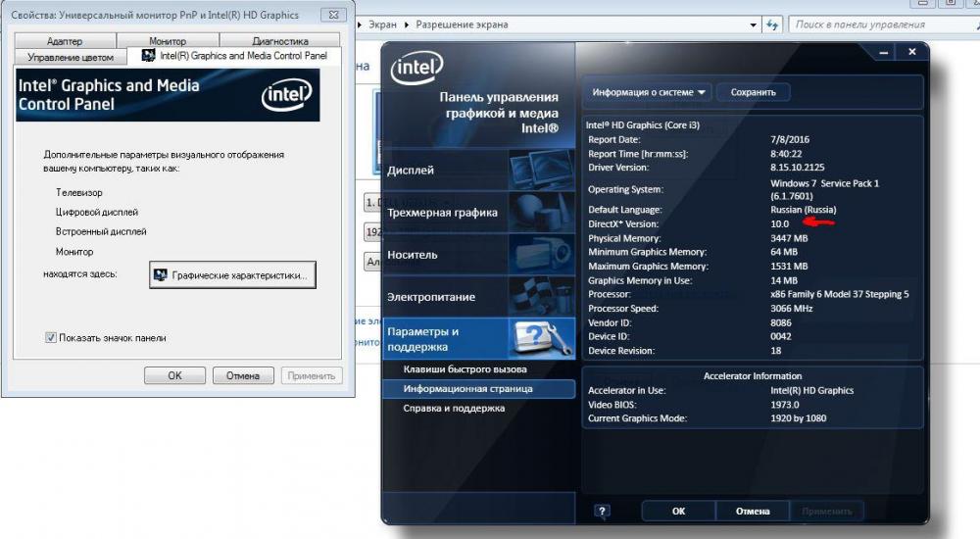Switch to the Монитор tab
980x539 pixels.
(168, 40)
